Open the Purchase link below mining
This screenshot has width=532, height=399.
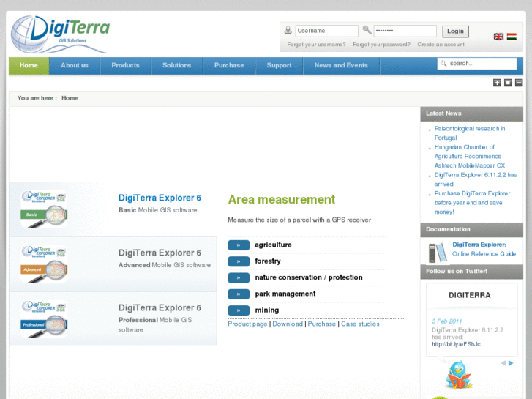click(x=322, y=324)
